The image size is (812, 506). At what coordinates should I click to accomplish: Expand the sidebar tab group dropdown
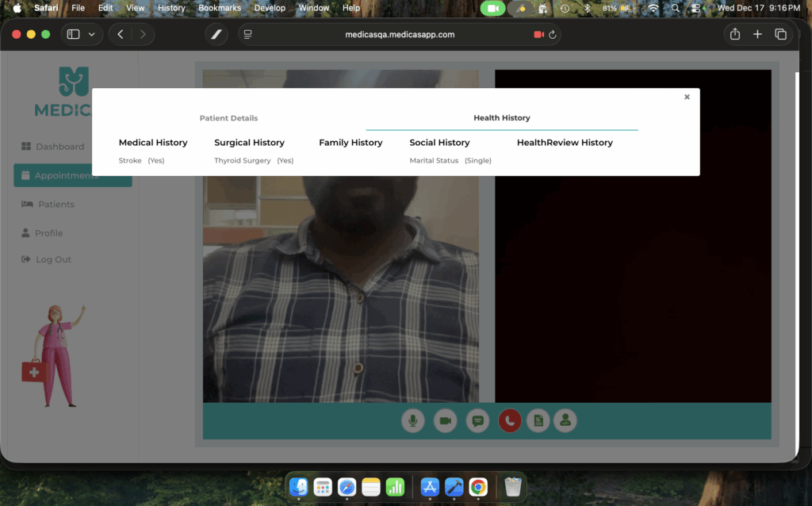click(92, 34)
